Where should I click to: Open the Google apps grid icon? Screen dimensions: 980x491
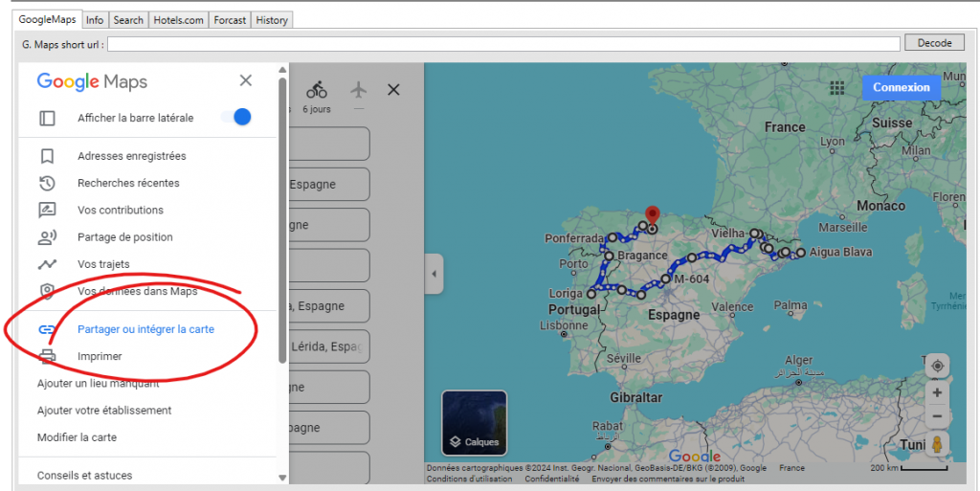tap(836, 88)
